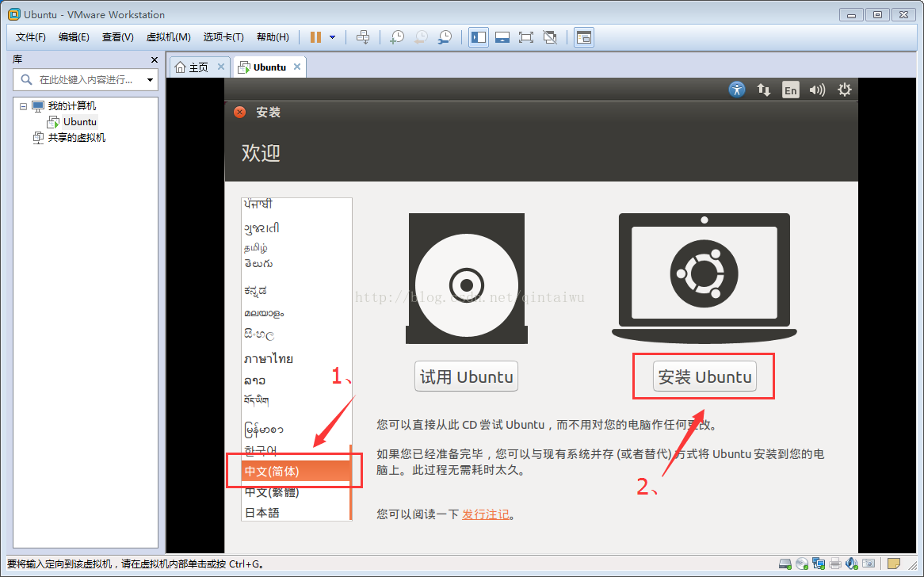
Task: Select 日本語 in the language list
Action: pyautogui.click(x=296, y=512)
